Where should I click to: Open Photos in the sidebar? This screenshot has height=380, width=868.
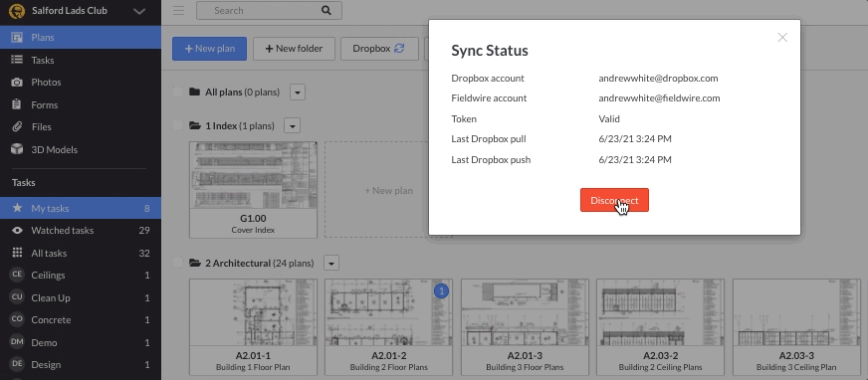tap(81, 82)
